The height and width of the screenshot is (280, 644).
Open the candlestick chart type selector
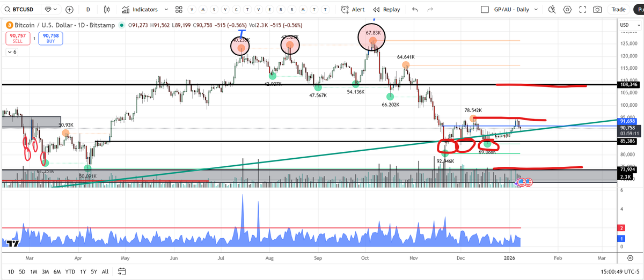(x=106, y=9)
